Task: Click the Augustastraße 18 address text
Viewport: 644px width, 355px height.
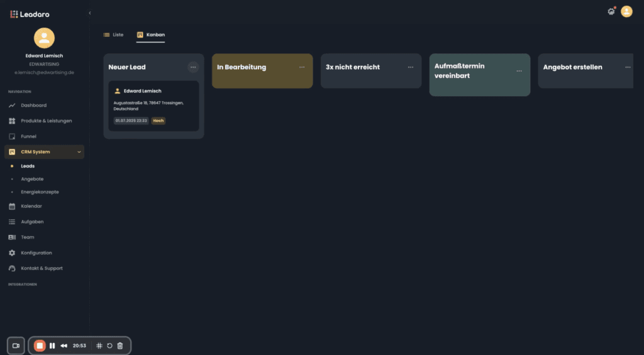Action: [x=148, y=106]
